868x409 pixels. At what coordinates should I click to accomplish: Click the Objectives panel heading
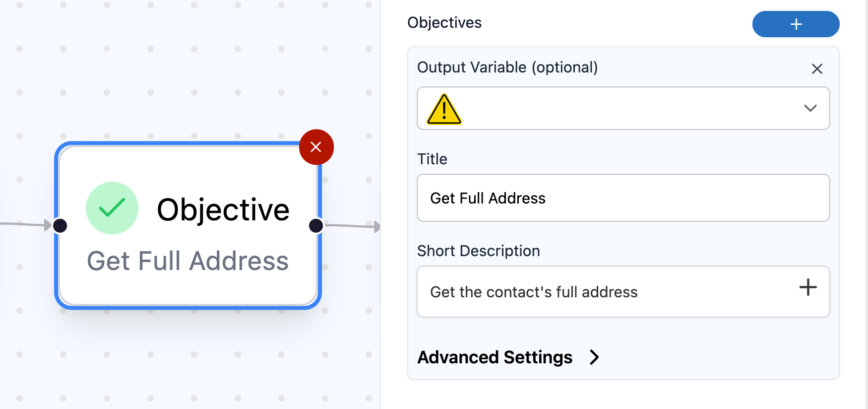444,22
